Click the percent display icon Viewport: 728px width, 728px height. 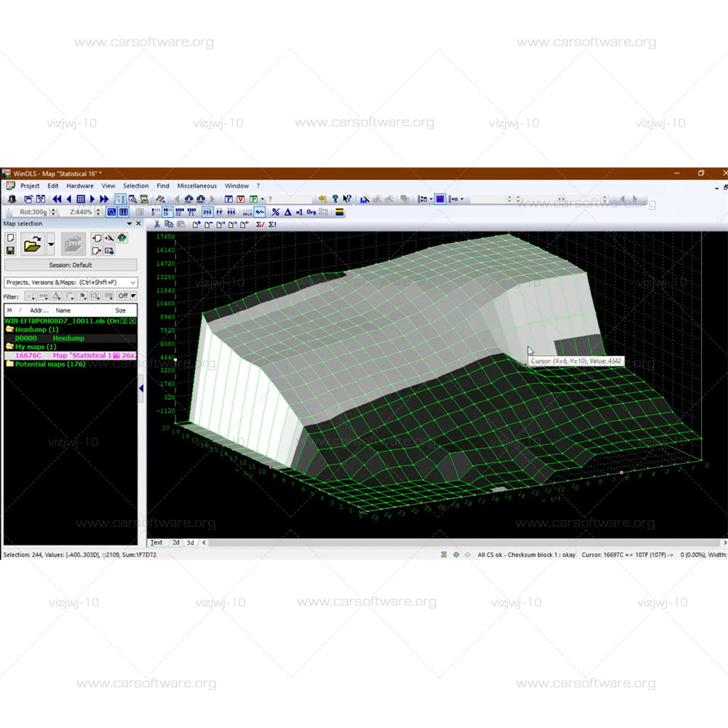[x=275, y=212]
